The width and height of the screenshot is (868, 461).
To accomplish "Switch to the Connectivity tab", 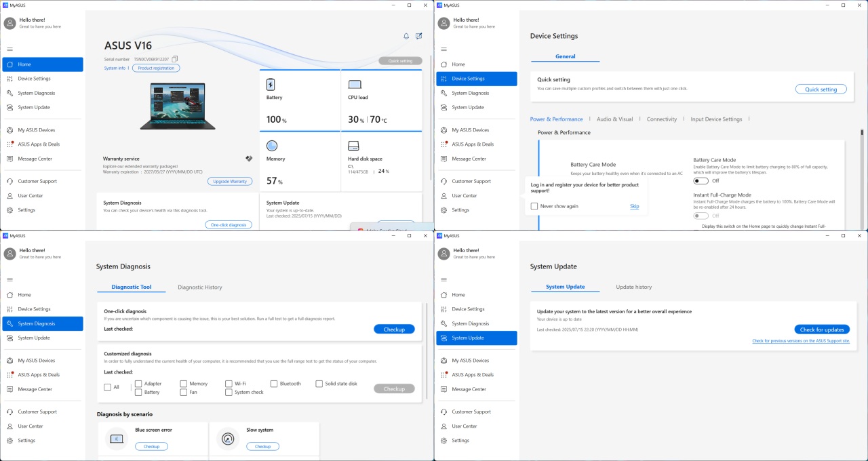I will [x=662, y=119].
